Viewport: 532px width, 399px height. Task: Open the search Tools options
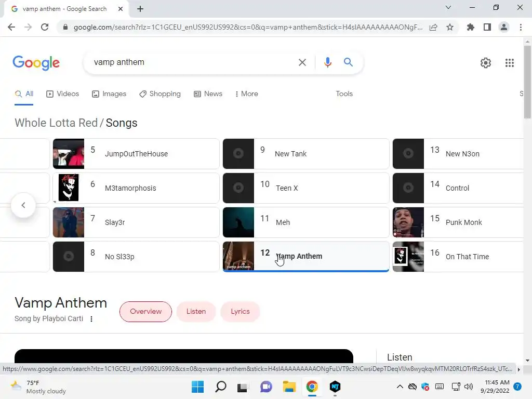[x=344, y=94]
